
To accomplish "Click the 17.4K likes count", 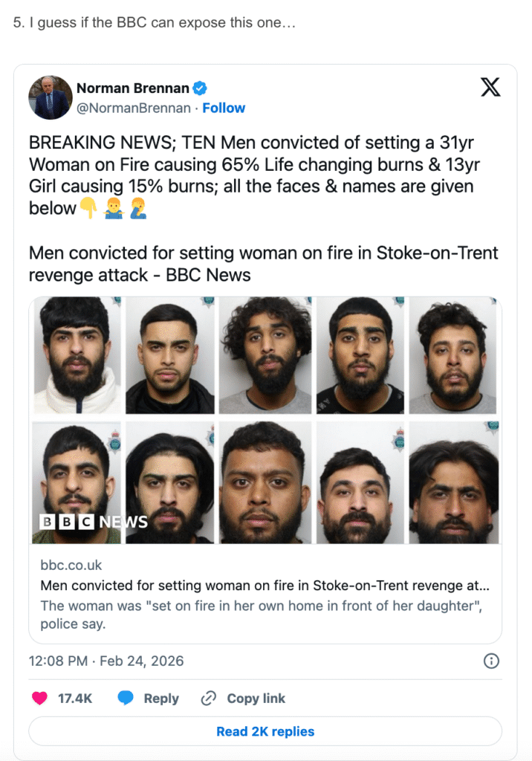I will (75, 699).
